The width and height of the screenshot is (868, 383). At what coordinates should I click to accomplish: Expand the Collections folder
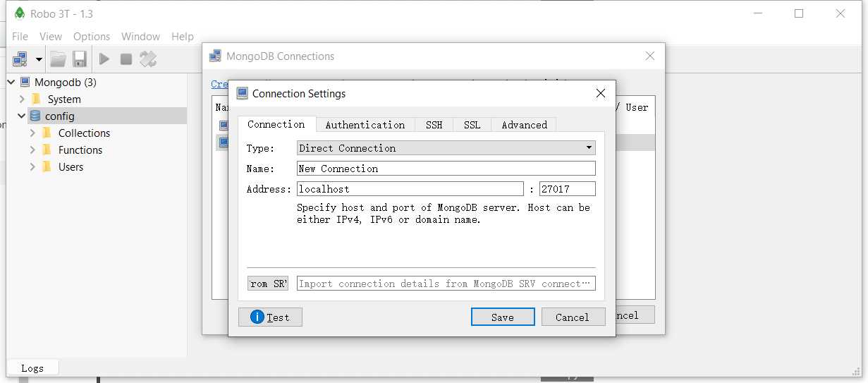click(32, 133)
